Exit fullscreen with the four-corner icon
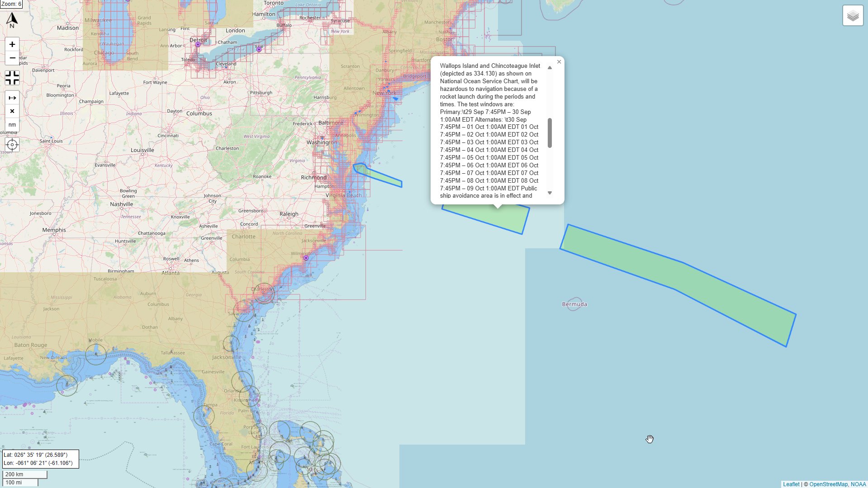 tap(12, 78)
